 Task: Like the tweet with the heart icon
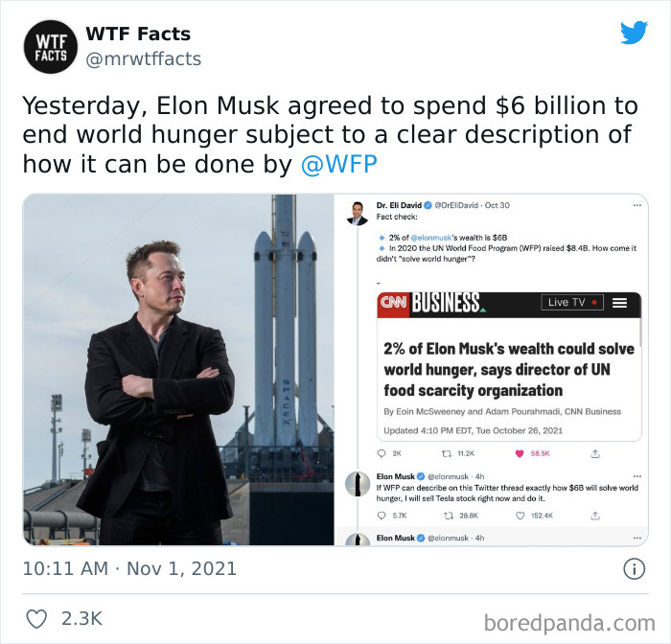coord(36,619)
